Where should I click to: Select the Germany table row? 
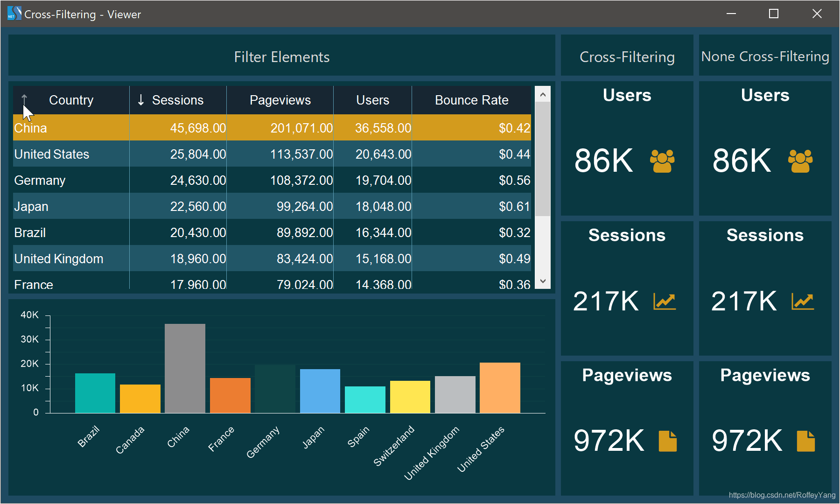pyautogui.click(x=272, y=180)
